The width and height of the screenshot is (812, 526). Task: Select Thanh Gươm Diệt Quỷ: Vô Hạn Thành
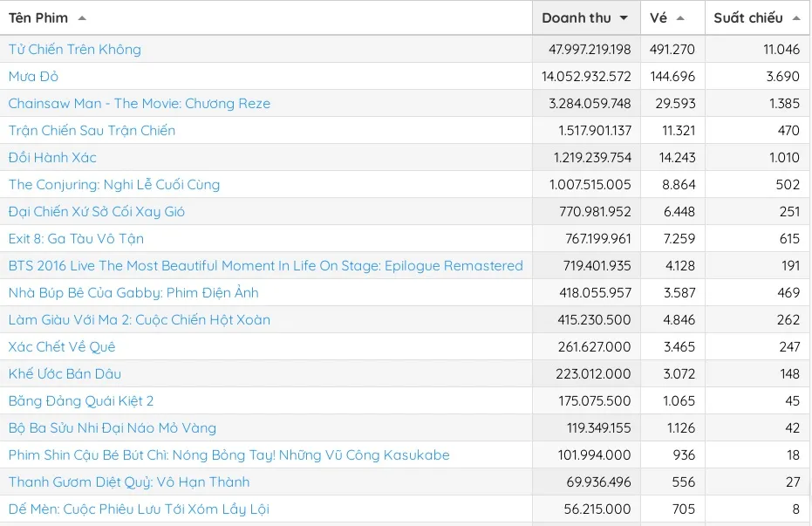pos(129,482)
